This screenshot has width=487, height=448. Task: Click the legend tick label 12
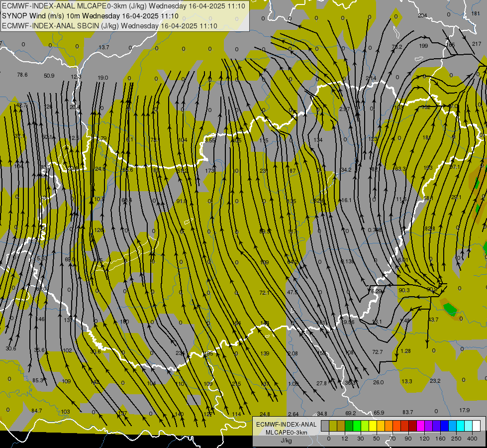(344, 439)
